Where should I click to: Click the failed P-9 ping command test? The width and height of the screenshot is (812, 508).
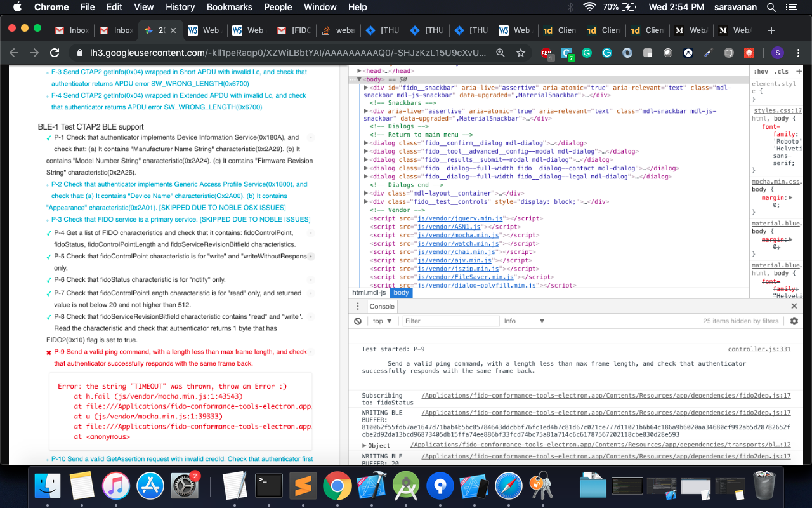[x=180, y=358]
